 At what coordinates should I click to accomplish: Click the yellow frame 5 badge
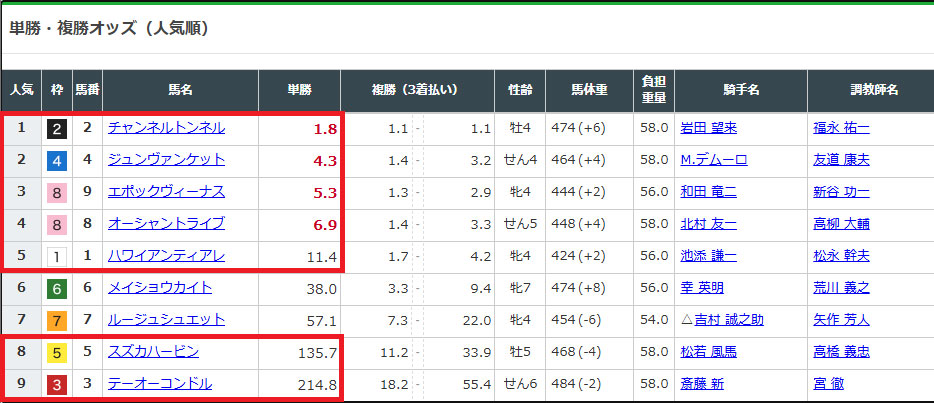57,352
